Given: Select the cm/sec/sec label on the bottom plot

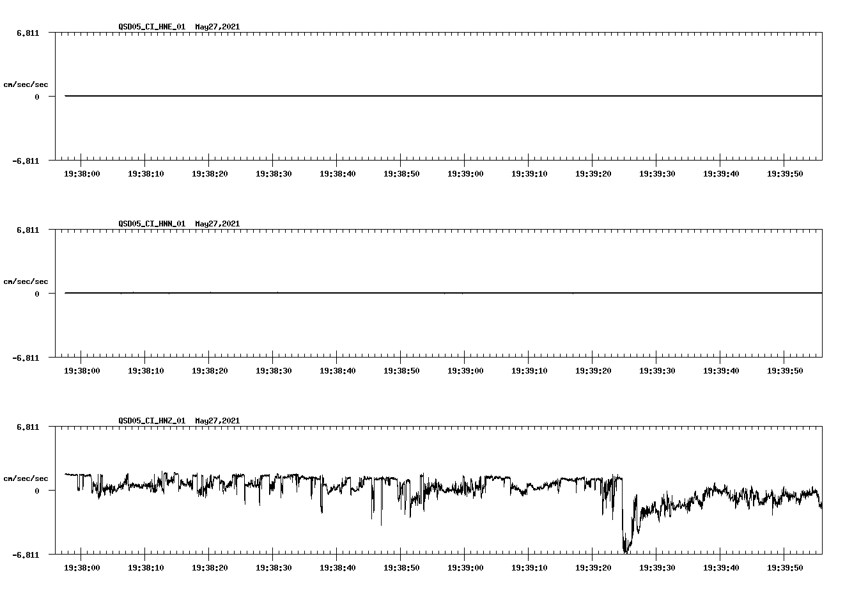Looking at the screenshot, I should tap(27, 478).
